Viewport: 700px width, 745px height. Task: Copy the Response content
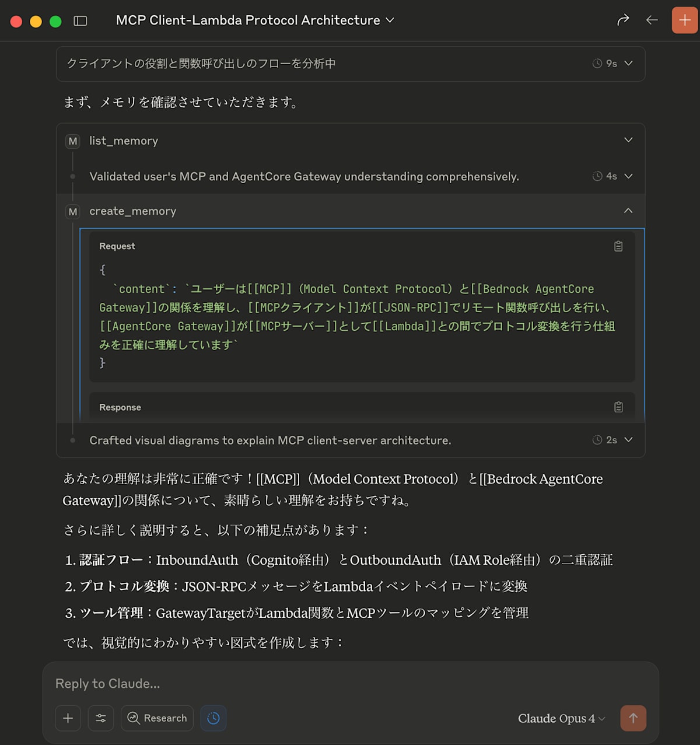point(618,407)
